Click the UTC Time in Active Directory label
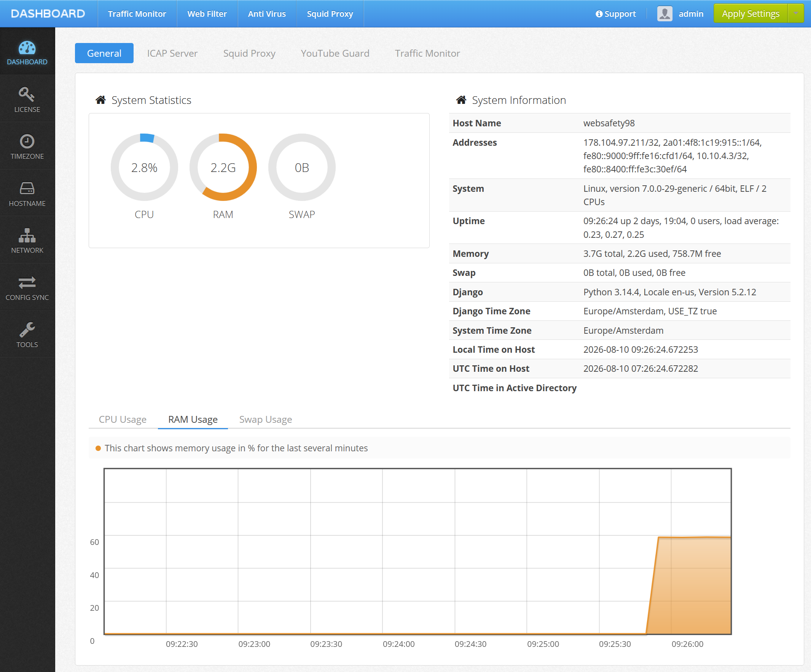 [515, 388]
